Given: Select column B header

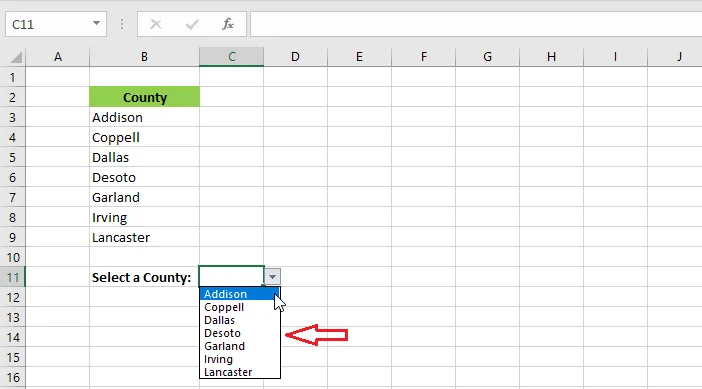Looking at the screenshot, I should tap(144, 57).
